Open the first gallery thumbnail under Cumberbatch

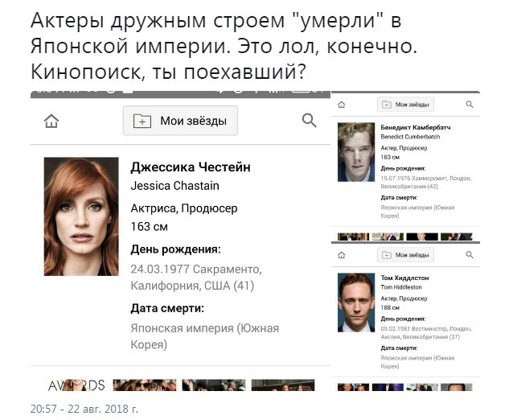coord(353,237)
